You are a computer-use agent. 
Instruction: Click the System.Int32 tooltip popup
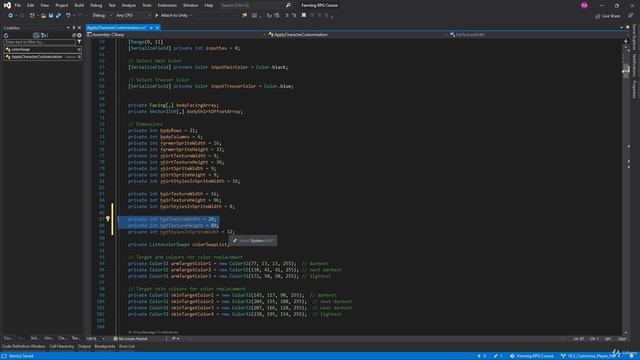tap(253, 241)
